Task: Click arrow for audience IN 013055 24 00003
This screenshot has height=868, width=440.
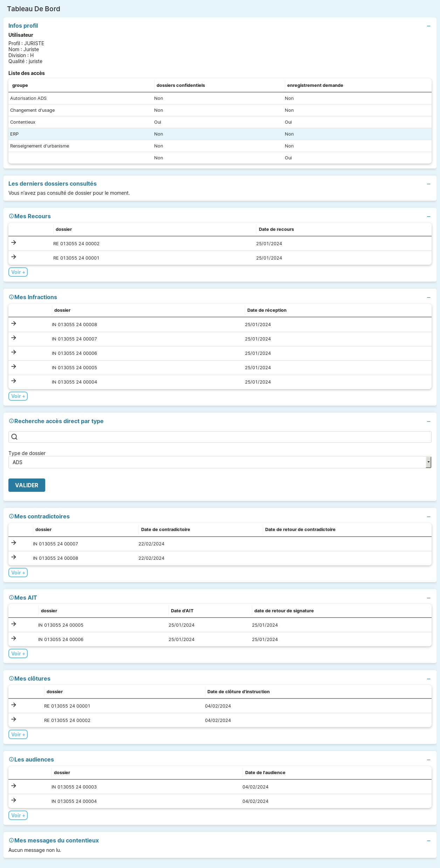Action: coord(14,786)
